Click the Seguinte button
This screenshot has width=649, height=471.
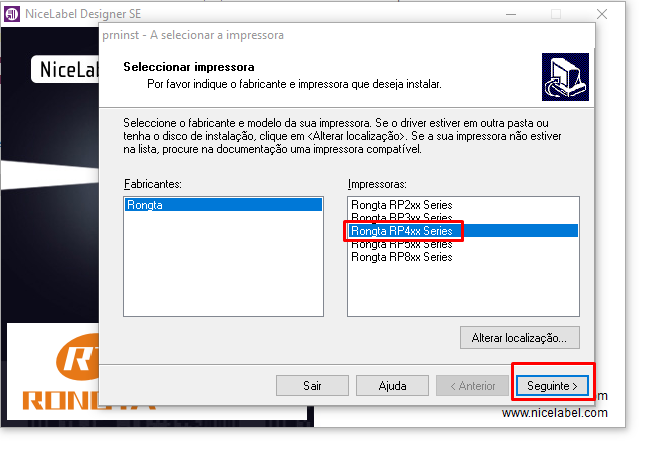click(552, 386)
